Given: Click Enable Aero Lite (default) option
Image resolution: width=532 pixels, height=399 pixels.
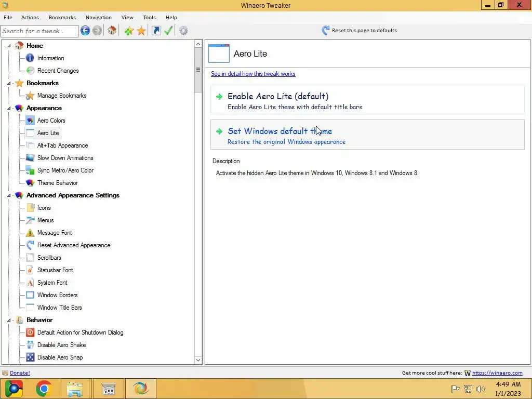Looking at the screenshot, I should tap(367, 100).
